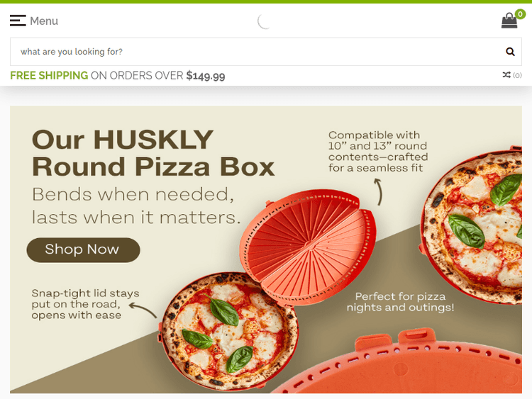Click the magnifier search icon
Screen dimensions: 532x399
tap(510, 52)
